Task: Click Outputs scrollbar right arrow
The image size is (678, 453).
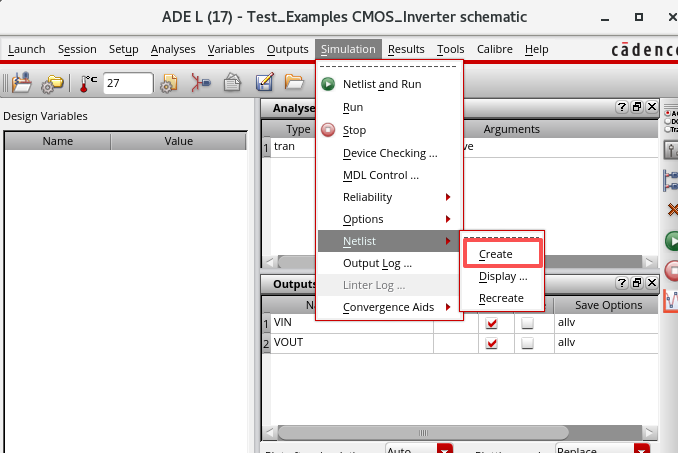Action: pyautogui.click(x=649, y=432)
